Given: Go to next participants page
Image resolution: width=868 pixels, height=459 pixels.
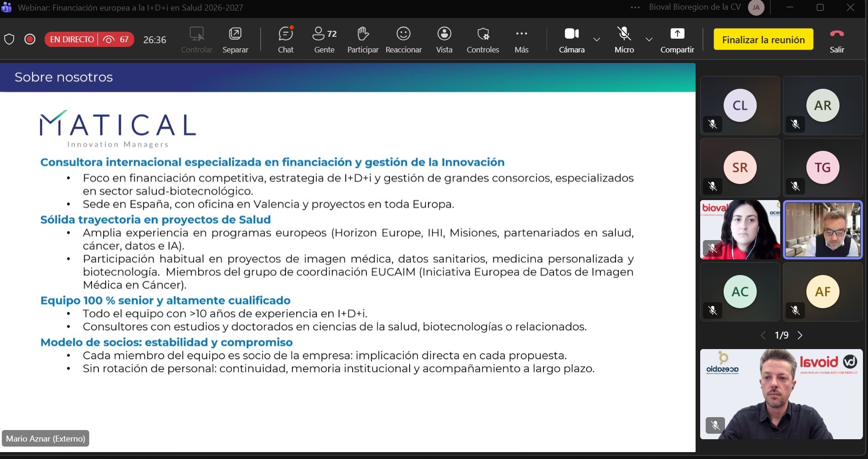Looking at the screenshot, I should pos(800,335).
